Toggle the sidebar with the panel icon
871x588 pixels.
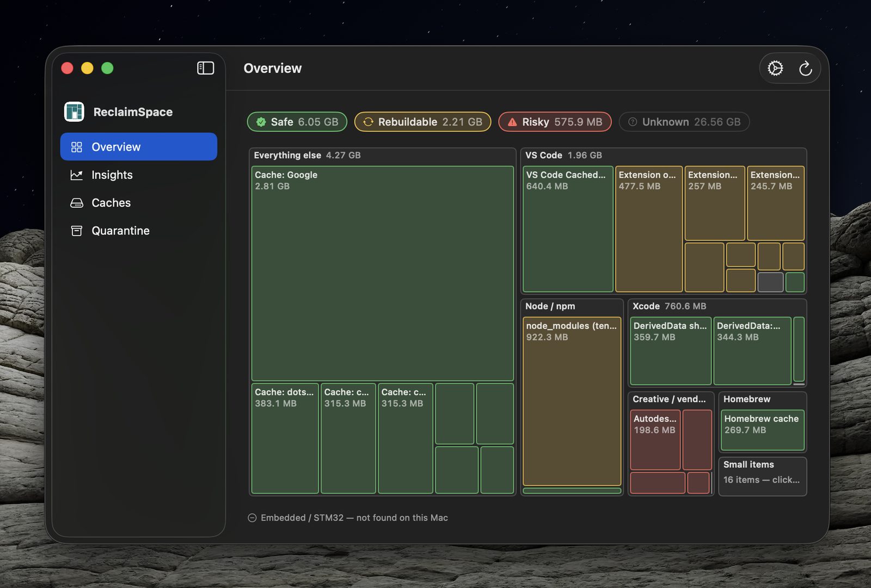point(205,68)
